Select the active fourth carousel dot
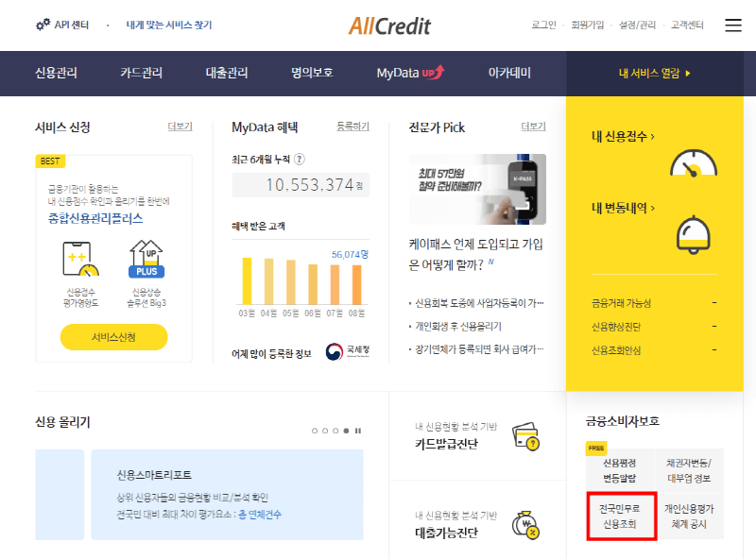Screen dimensions: 756x559 click(346, 431)
